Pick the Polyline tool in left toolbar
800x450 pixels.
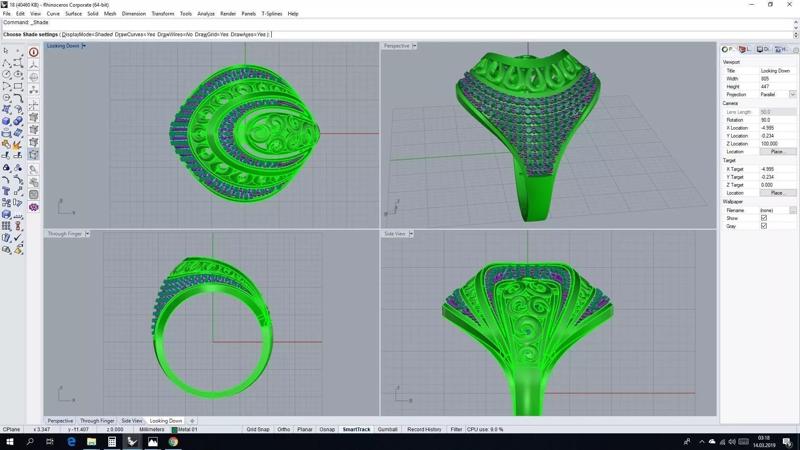6,62
